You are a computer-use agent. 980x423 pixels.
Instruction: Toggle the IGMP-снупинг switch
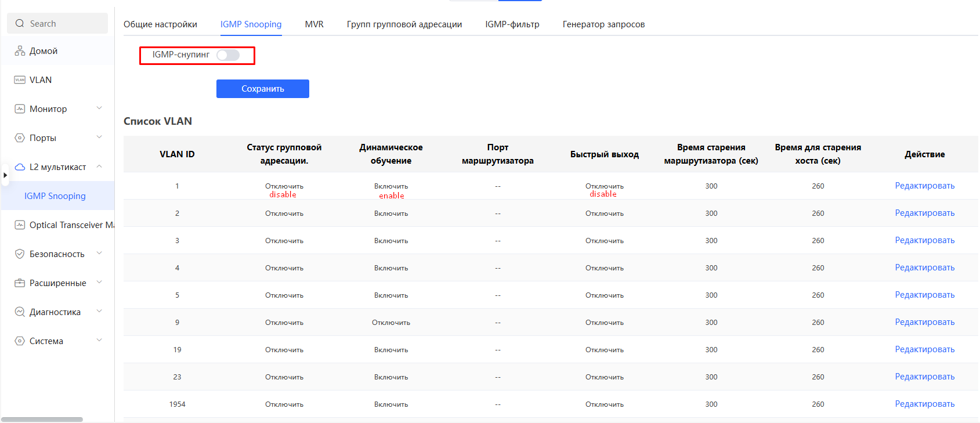point(228,55)
